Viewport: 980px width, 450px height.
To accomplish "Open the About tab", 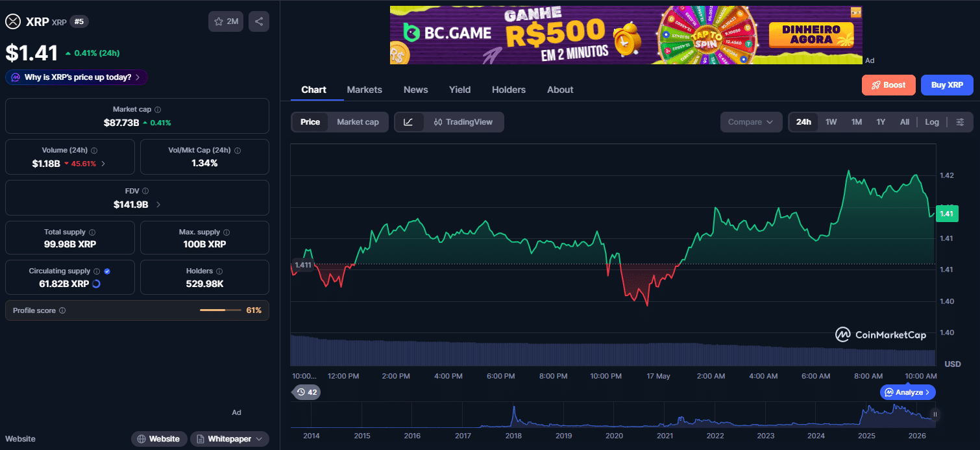I will point(560,90).
